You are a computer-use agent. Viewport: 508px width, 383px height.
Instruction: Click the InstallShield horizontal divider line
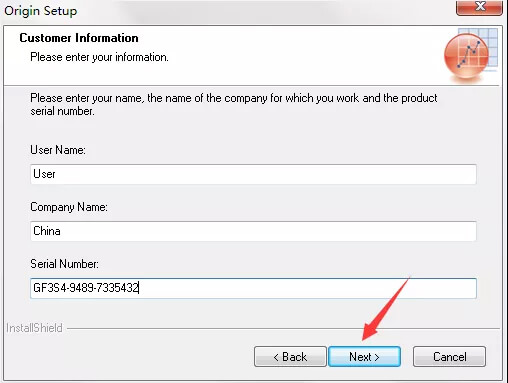click(x=283, y=328)
